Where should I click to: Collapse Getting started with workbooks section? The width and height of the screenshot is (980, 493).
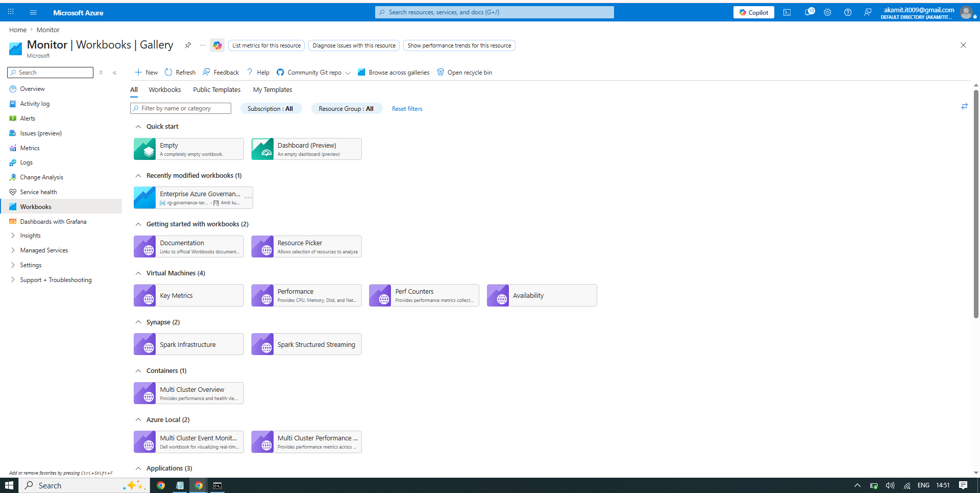[x=138, y=224]
